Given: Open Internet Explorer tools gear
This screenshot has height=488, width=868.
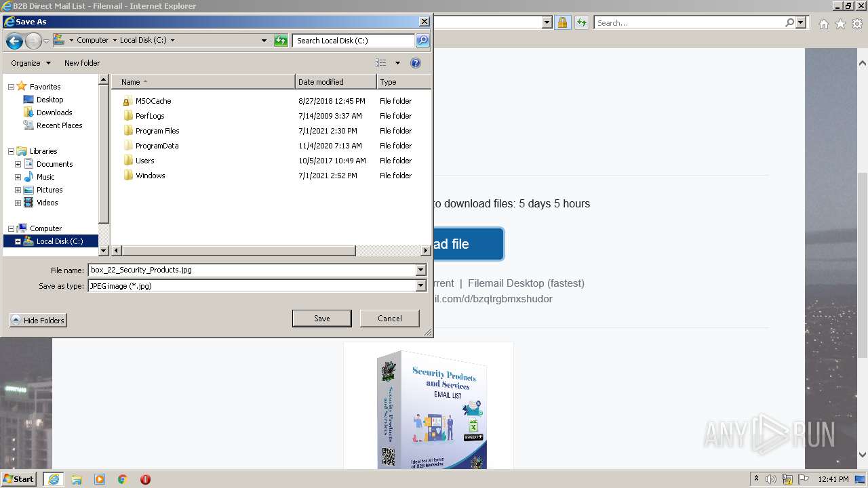Looking at the screenshot, I should [x=857, y=23].
